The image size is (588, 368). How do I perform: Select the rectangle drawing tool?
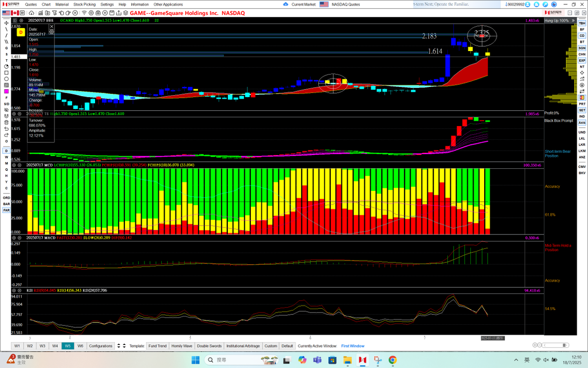(6, 73)
